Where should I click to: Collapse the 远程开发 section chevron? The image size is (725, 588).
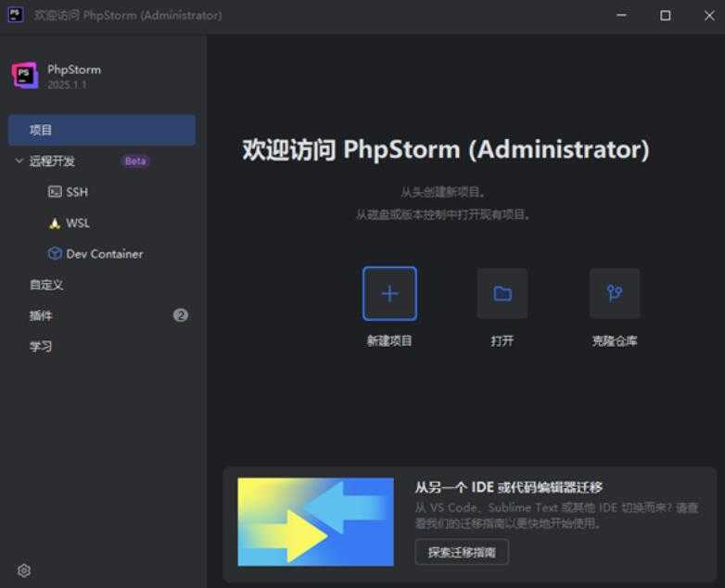pos(19,161)
